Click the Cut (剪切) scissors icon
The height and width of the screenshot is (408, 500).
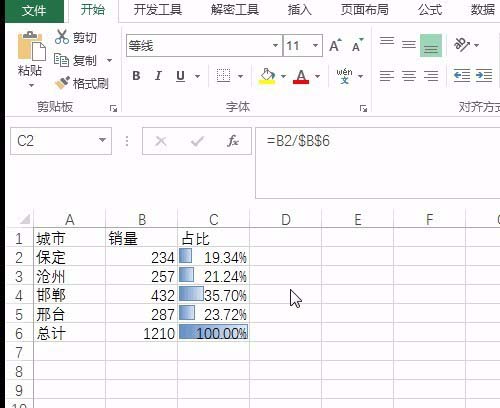pyautogui.click(x=62, y=37)
